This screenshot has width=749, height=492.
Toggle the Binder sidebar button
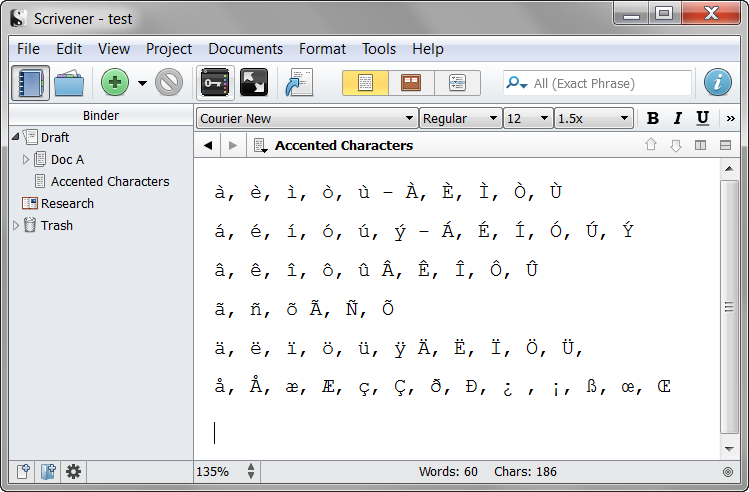31,83
